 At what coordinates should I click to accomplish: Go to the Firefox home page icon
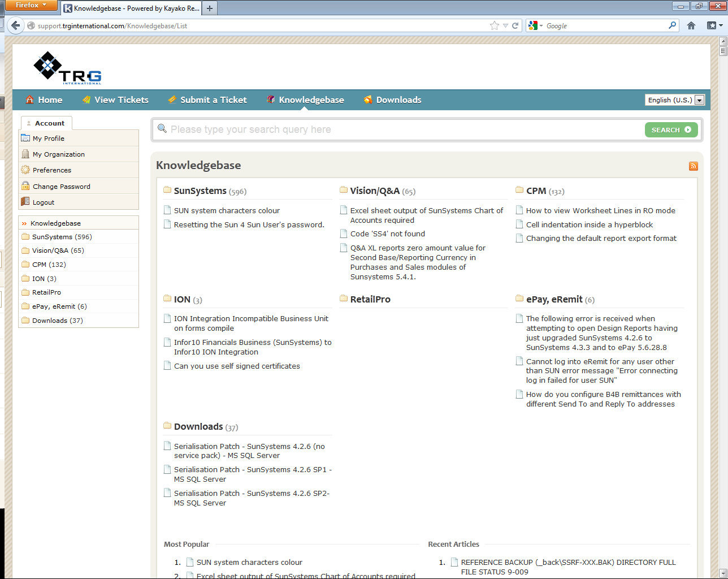[x=691, y=25]
